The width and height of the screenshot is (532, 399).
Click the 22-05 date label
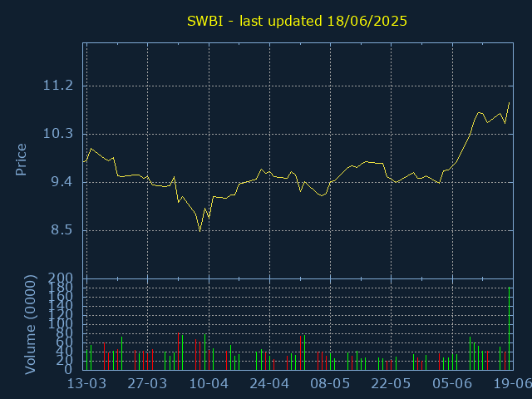[x=391, y=384]
